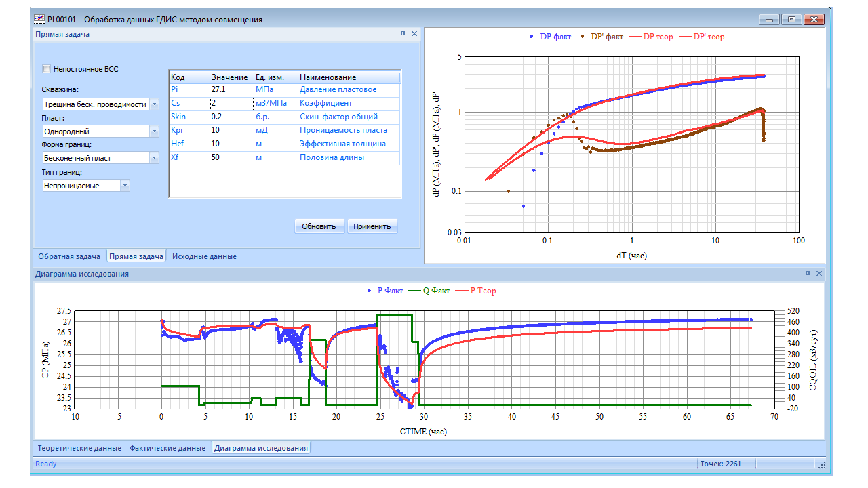Click the Q Факт legend entry
868x488 pixels.
[431, 291]
